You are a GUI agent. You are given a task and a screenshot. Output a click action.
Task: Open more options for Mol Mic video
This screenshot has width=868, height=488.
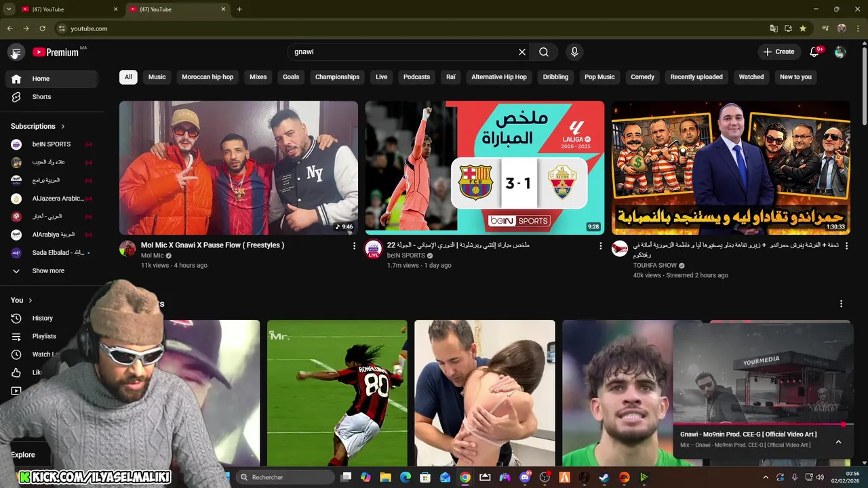354,246
